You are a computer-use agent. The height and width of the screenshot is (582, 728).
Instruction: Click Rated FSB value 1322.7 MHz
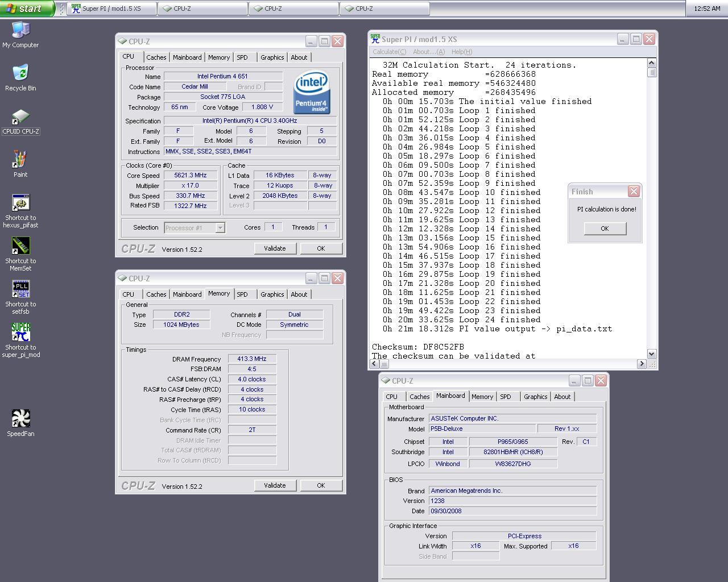[191, 206]
